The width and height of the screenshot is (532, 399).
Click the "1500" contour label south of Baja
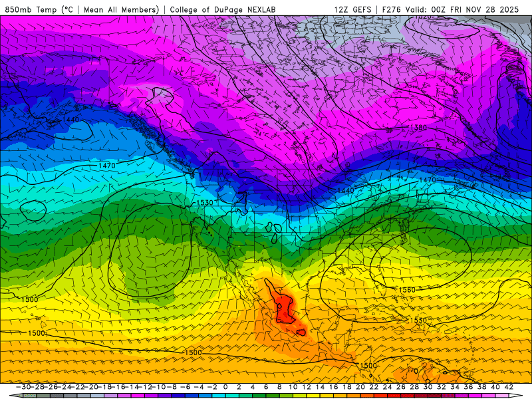coord(194,352)
